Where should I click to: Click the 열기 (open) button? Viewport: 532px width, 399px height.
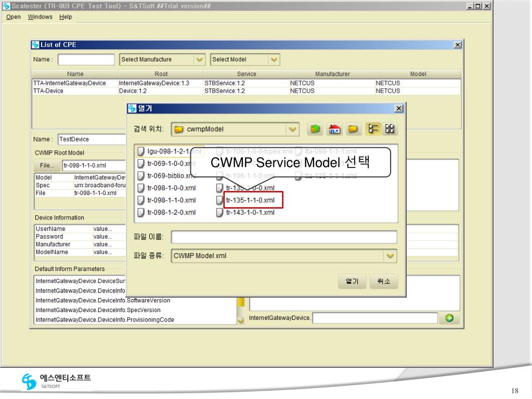(352, 281)
